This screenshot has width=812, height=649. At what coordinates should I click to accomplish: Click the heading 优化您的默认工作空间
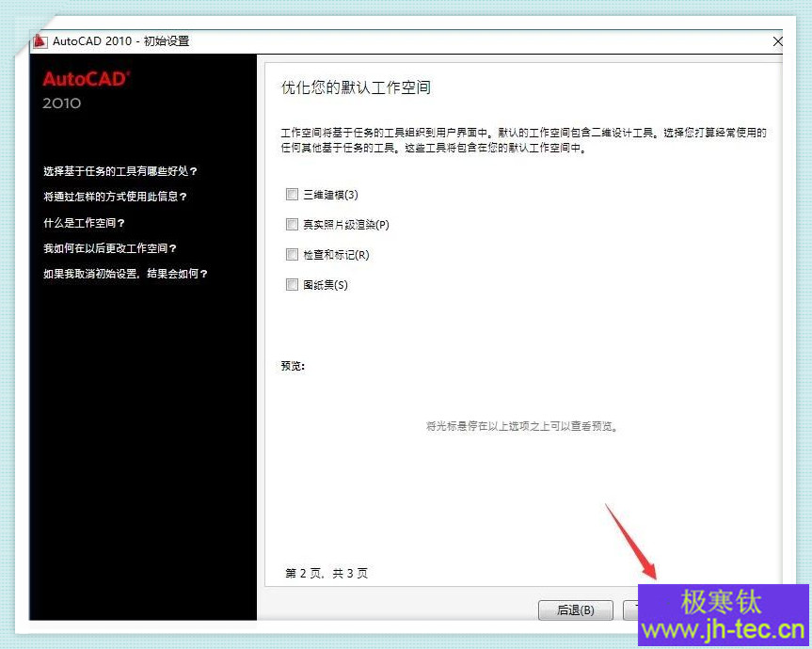356,87
